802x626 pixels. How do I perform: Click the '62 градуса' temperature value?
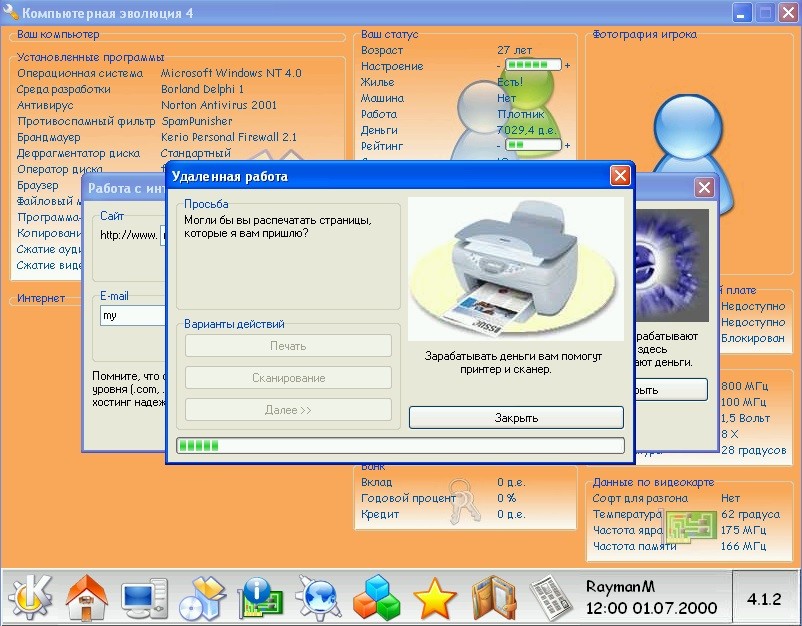coord(750,514)
